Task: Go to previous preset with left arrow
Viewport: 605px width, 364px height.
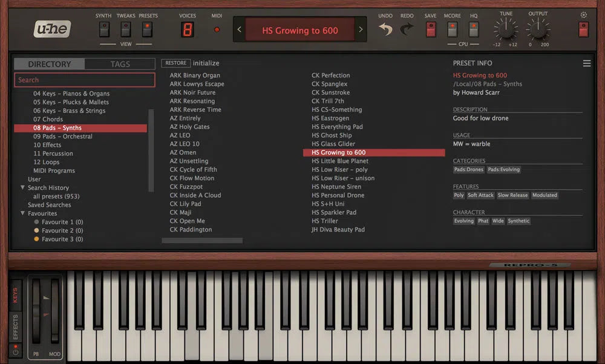Action: [239, 30]
